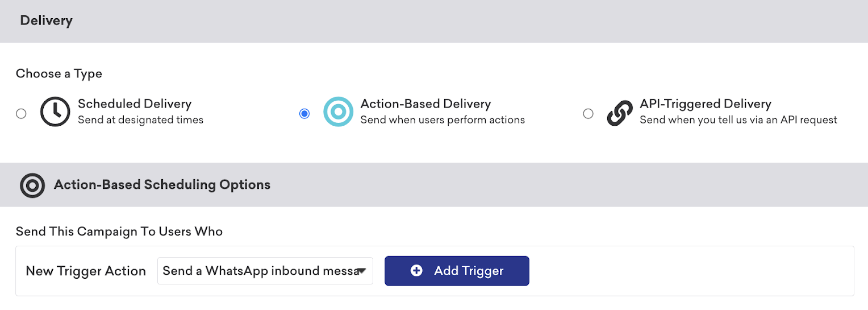This screenshot has height=310, width=868.
Task: Select the Scheduled Delivery radio button
Action: [21, 114]
